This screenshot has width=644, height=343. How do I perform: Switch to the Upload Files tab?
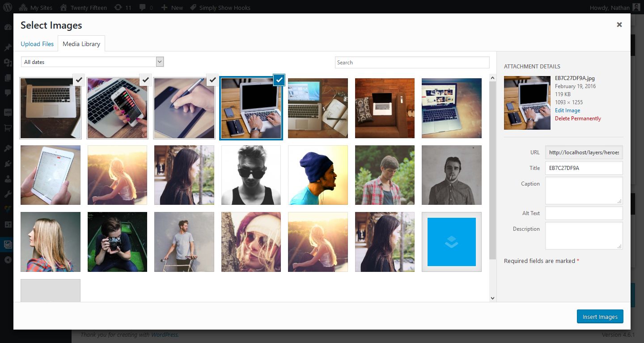tap(37, 44)
